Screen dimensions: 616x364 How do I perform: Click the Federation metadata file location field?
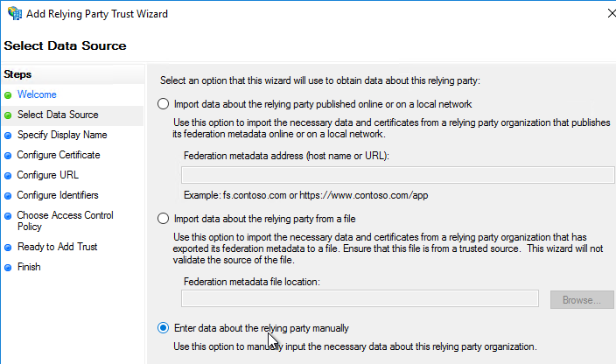coord(360,298)
